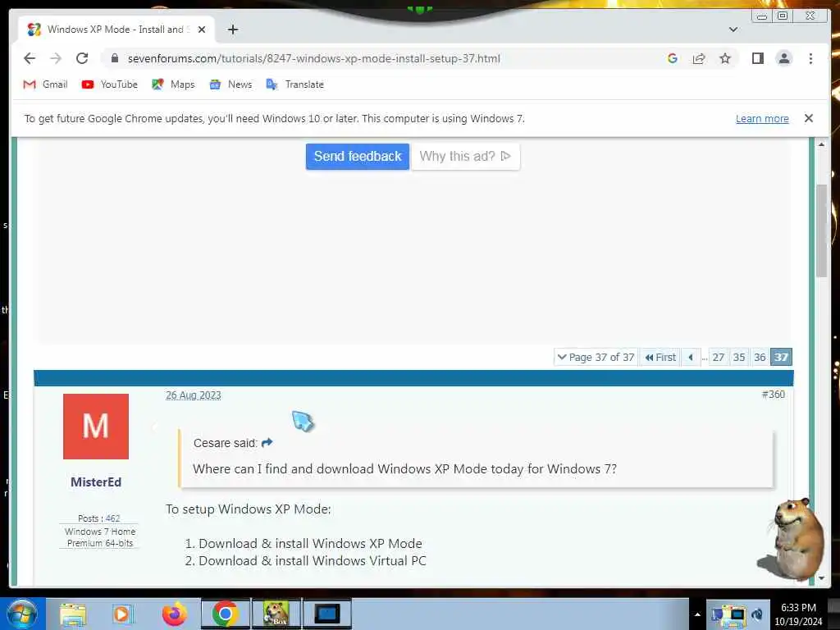840x630 pixels.
Task: Open the clock showing 6:33 PM
Action: [x=798, y=614]
